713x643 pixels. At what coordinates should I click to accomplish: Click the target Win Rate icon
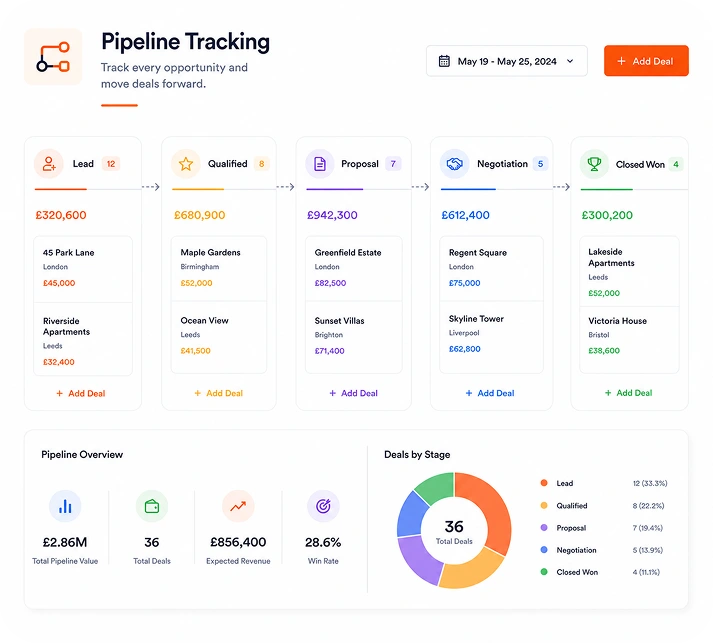[323, 506]
